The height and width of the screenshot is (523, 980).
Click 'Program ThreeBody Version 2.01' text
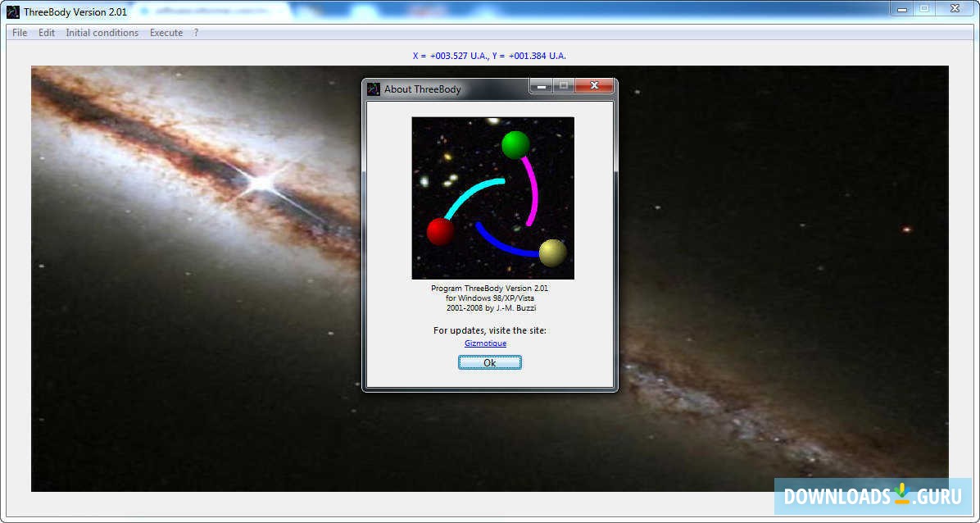(x=489, y=289)
